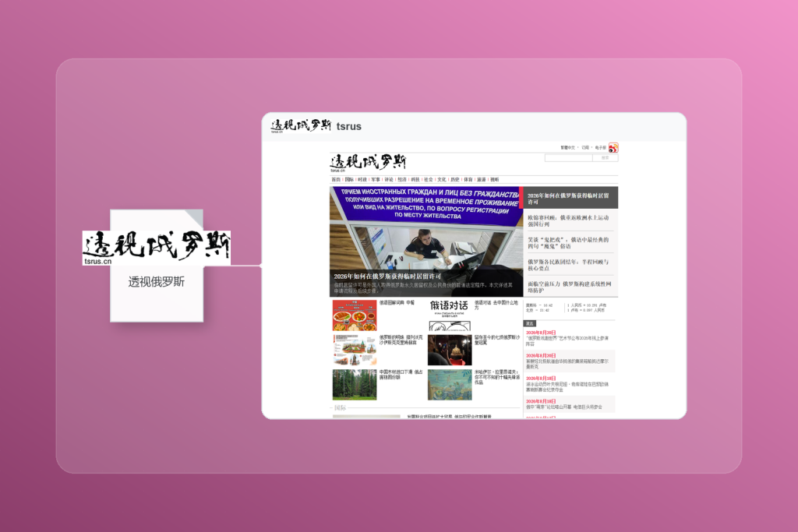Open the 科技 navigation item
Screen dimensions: 798x532
point(415,179)
